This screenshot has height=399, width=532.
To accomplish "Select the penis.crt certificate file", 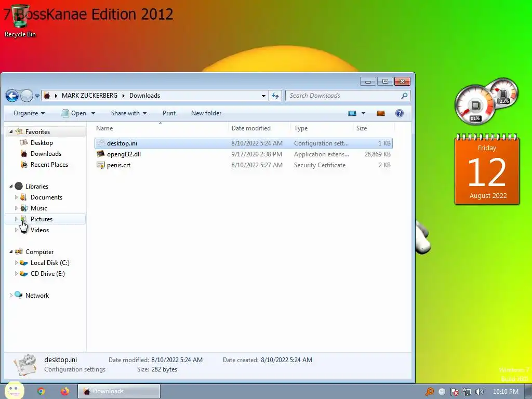I will point(243,165).
